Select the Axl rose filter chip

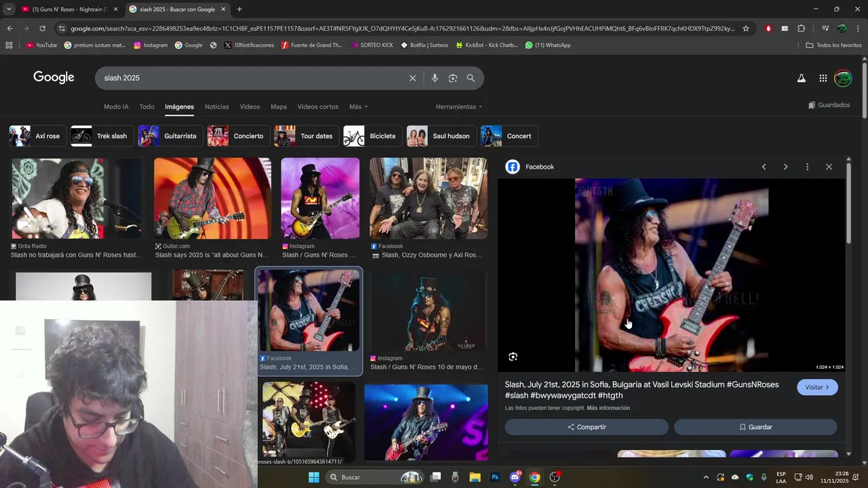[x=37, y=136]
